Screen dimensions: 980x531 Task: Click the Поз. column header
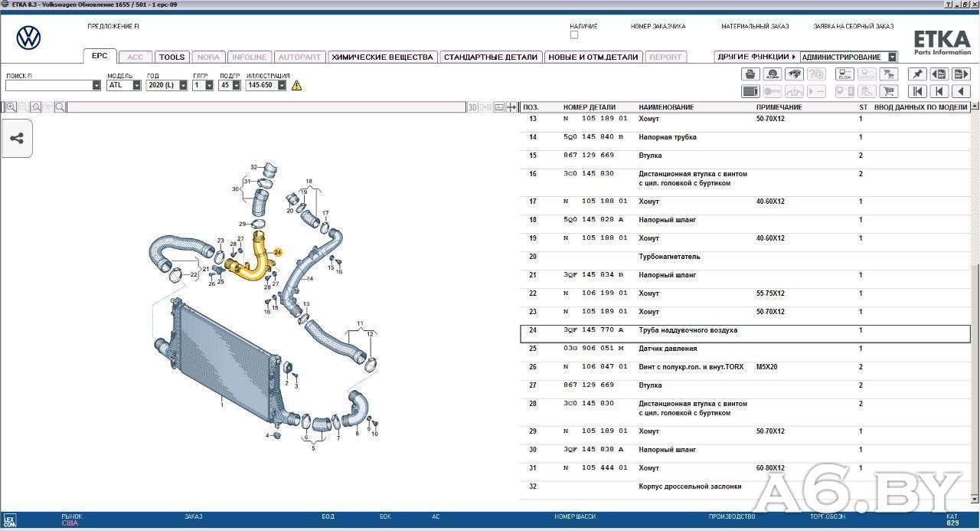click(531, 107)
